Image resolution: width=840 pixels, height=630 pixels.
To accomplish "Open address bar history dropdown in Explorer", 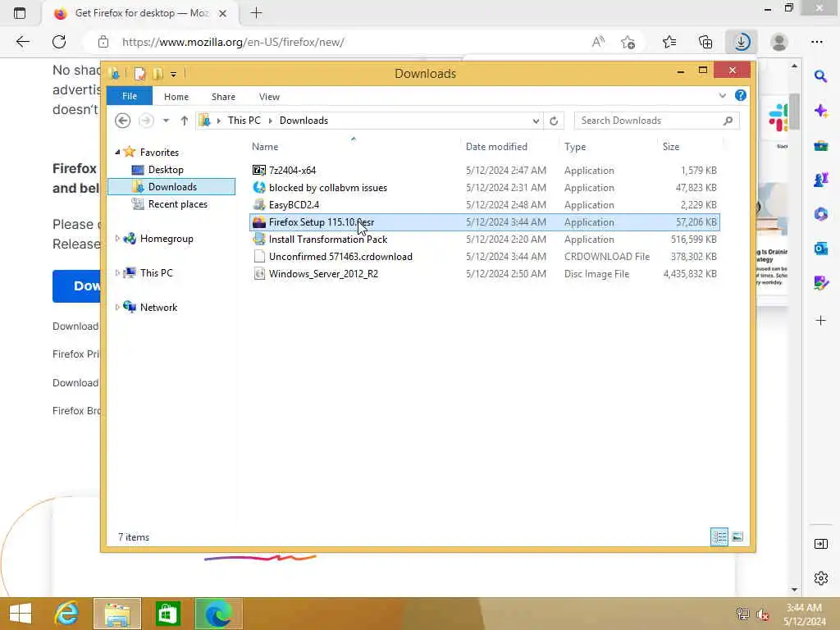I will click(x=535, y=121).
